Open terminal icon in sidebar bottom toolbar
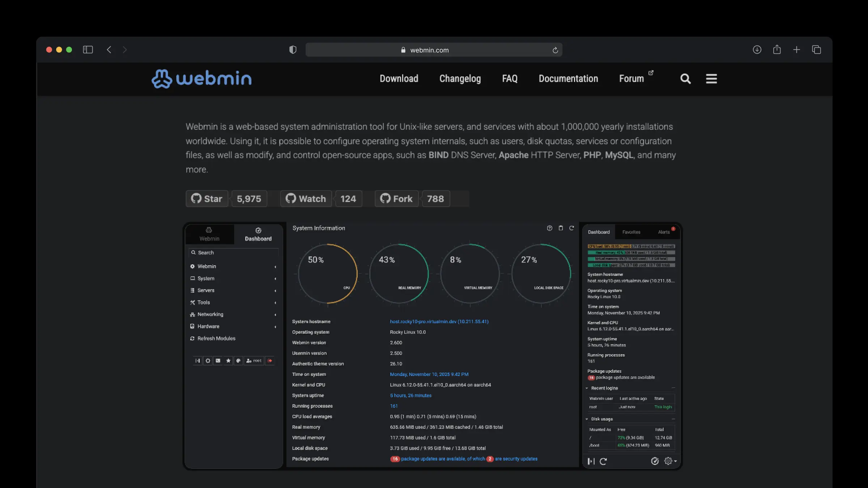Screen dimensions: 868x488 point(218,361)
